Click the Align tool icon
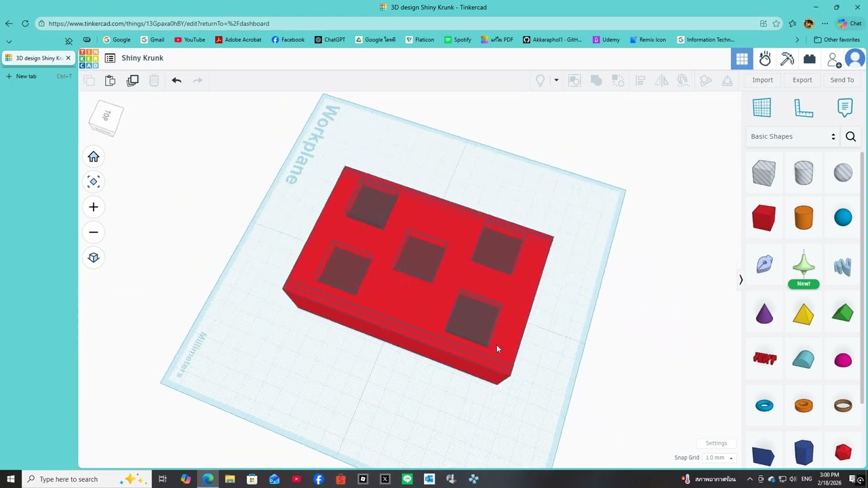Screen dimensions: 868x488 pos(640,81)
